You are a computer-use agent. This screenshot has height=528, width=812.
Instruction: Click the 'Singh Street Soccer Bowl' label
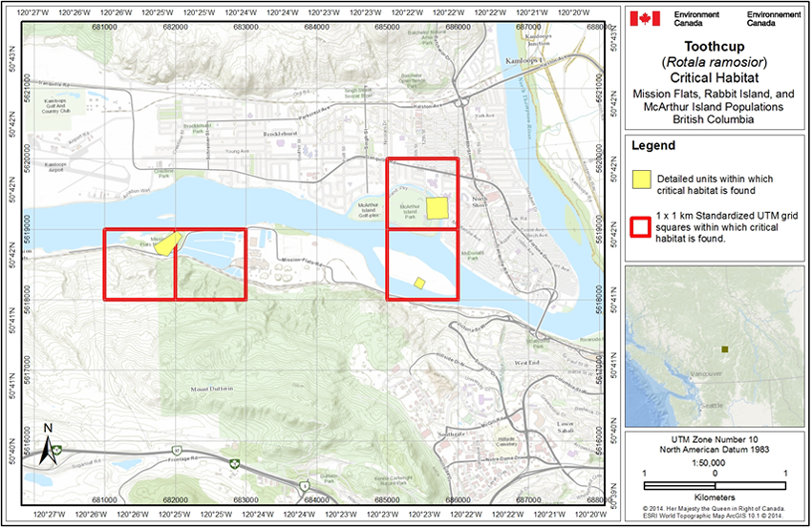[358, 93]
